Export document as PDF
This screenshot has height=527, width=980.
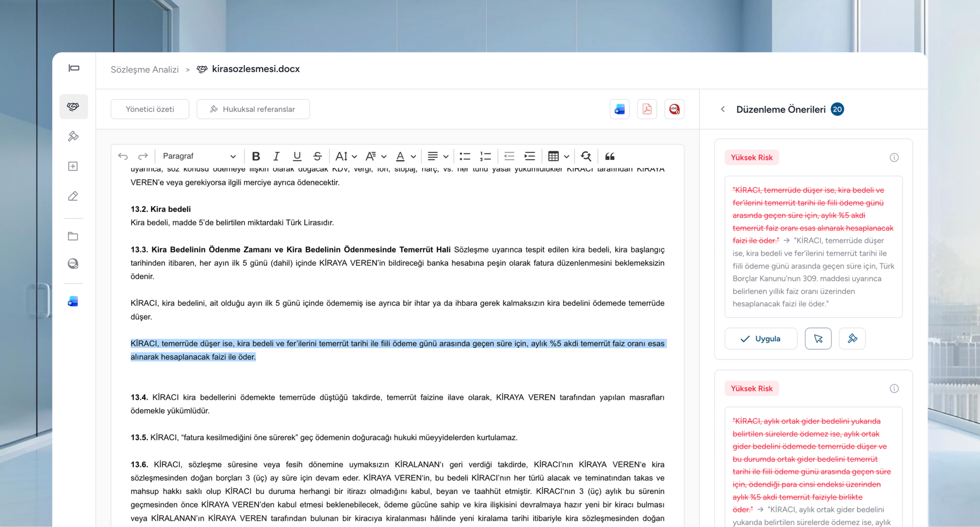tap(647, 109)
